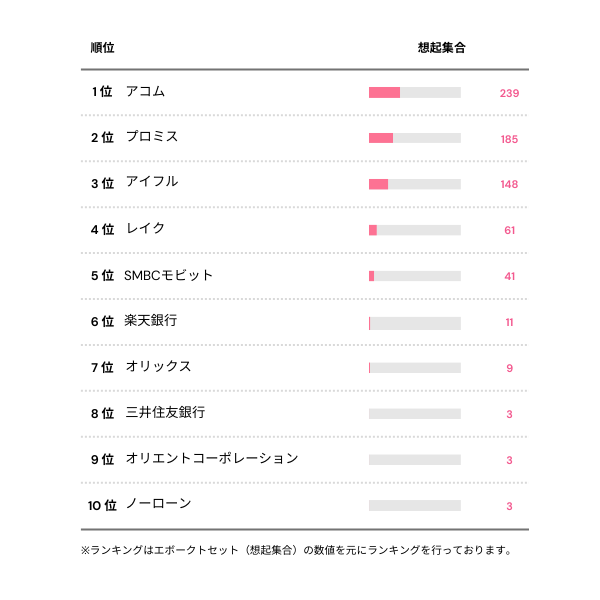Click the アイフル score bar
The width and height of the screenshot is (600, 600).
click(x=415, y=184)
